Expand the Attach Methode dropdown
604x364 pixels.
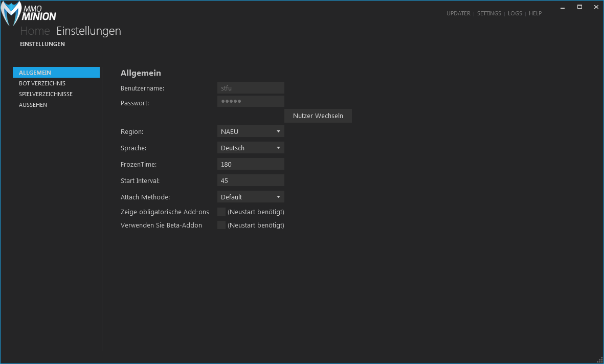coord(251,197)
